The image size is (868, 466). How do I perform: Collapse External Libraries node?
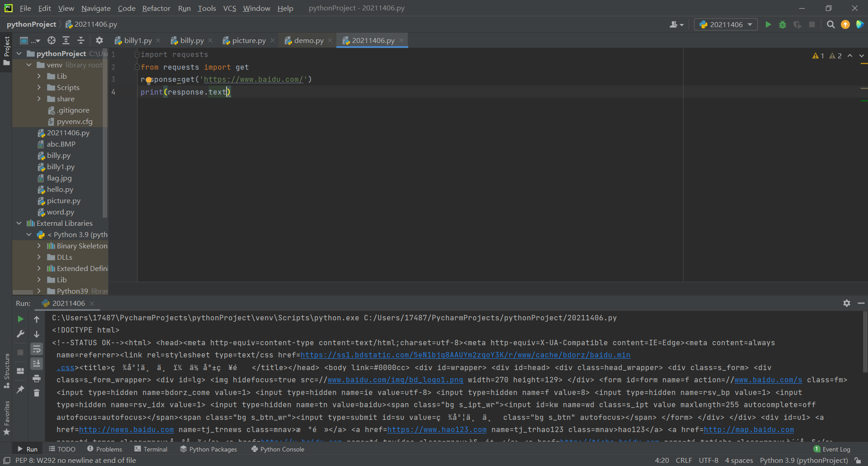coord(19,223)
